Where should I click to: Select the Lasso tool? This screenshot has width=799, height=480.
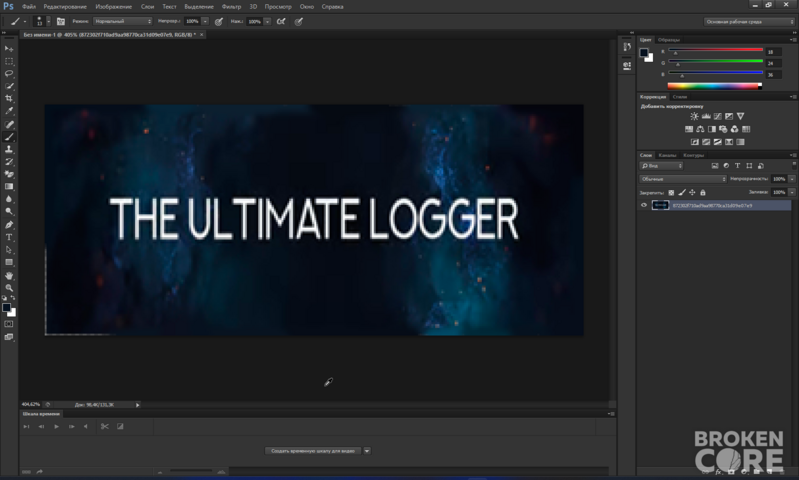(9, 73)
